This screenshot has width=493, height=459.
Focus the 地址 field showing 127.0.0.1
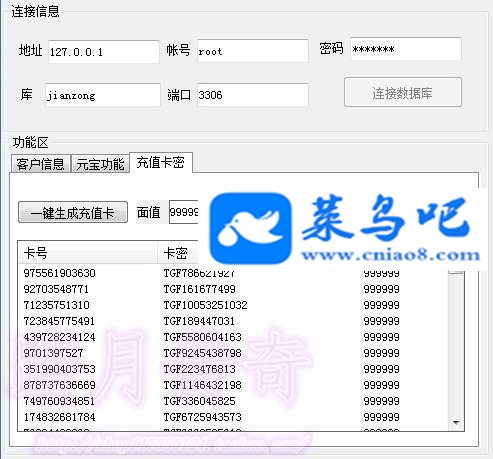(104, 52)
